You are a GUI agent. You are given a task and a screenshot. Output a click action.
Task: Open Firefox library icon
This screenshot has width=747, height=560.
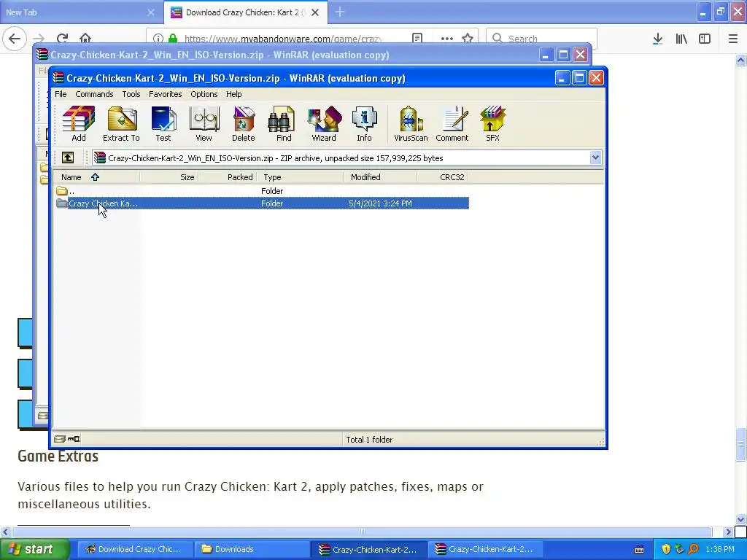click(x=681, y=39)
